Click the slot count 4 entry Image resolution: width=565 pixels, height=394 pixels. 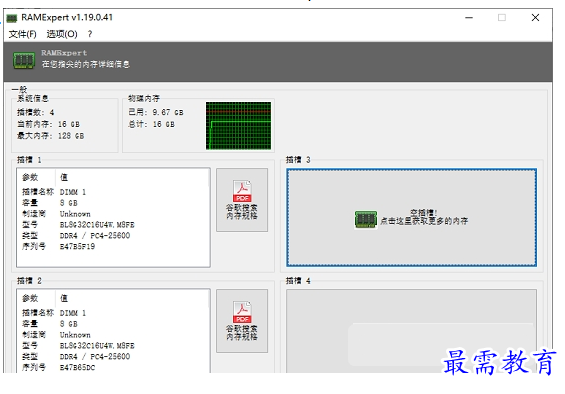tap(35, 113)
